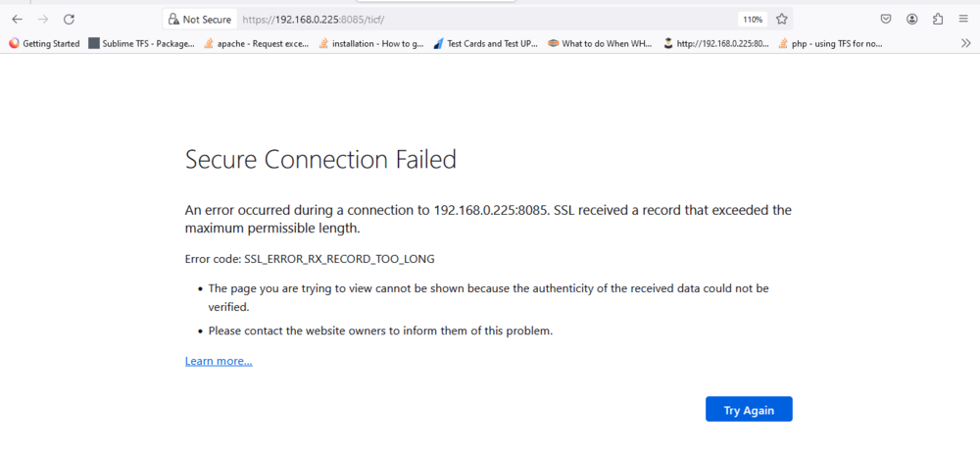Reset the 110% zoom level indicator

click(753, 20)
